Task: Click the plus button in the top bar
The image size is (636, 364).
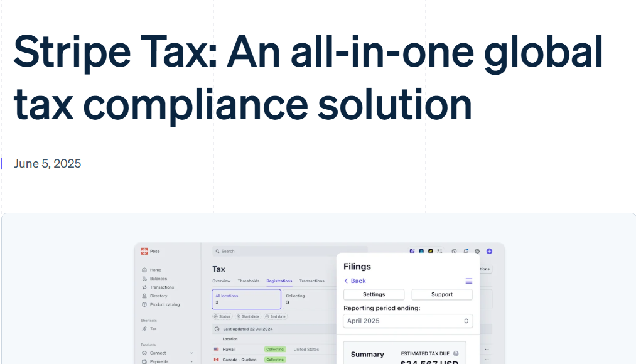Action: tap(489, 251)
